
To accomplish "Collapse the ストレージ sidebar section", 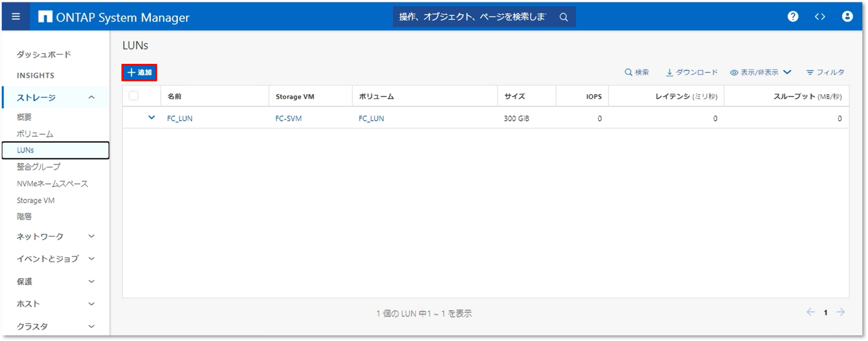I will coord(56,98).
